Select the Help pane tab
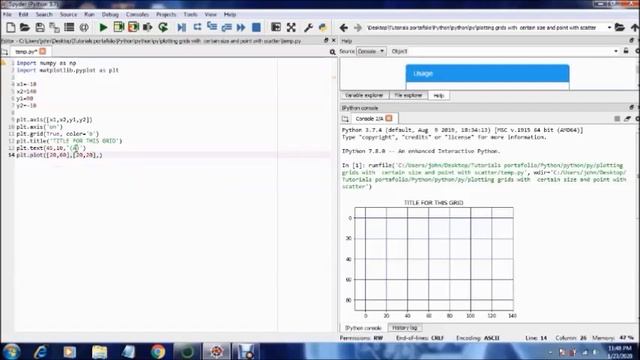 point(439,95)
